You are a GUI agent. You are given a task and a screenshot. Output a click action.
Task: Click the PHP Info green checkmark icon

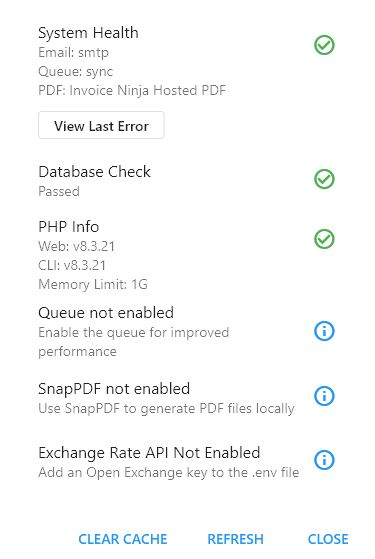coord(324,239)
